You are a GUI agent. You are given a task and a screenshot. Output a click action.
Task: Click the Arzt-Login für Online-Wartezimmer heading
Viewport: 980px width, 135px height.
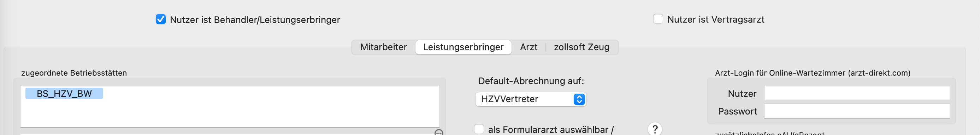[x=813, y=73]
